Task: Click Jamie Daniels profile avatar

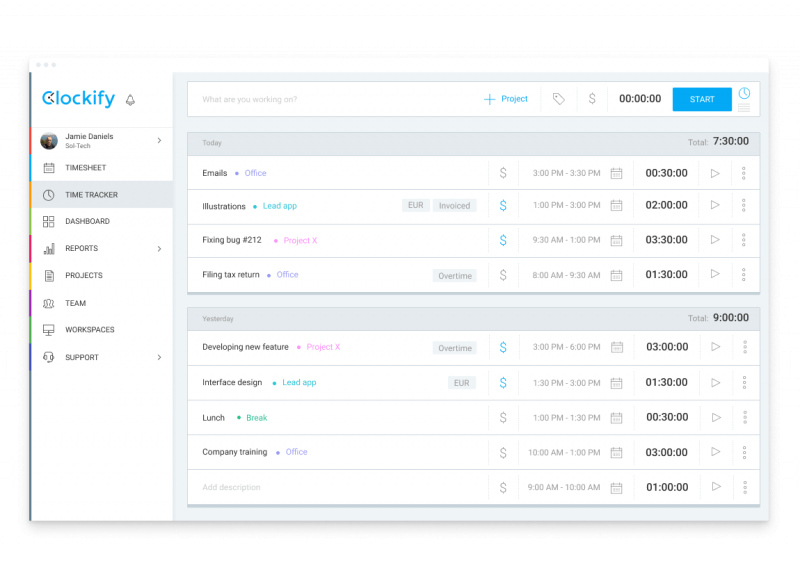Action: [x=49, y=141]
